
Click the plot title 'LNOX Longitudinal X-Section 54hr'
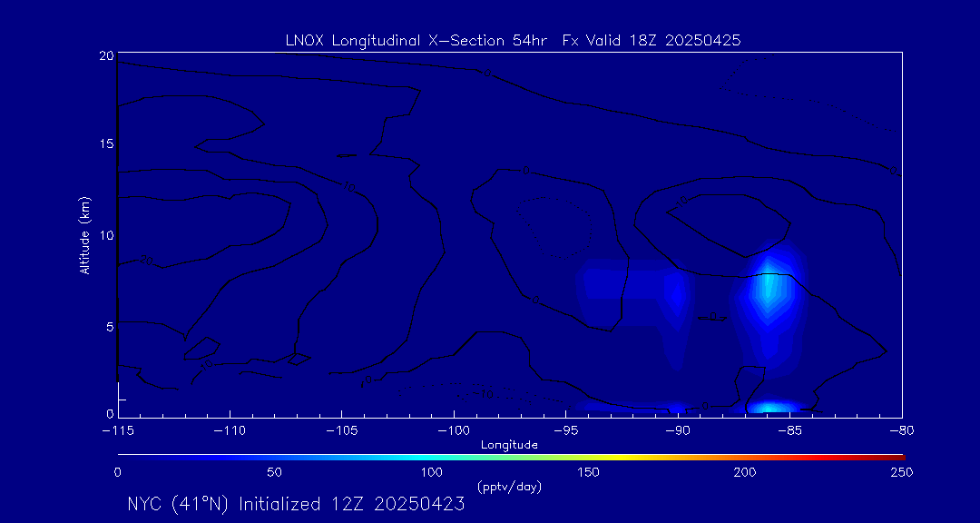(x=415, y=41)
